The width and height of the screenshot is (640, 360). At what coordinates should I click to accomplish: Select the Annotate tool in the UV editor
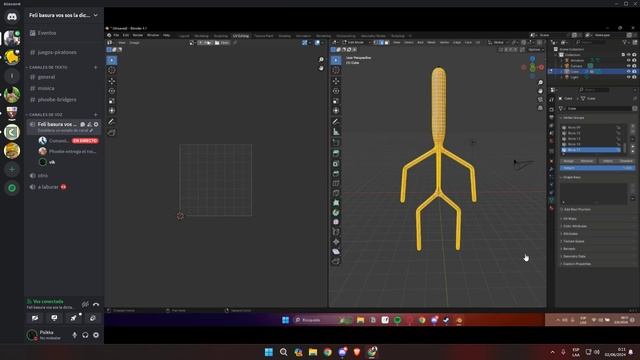[112, 122]
